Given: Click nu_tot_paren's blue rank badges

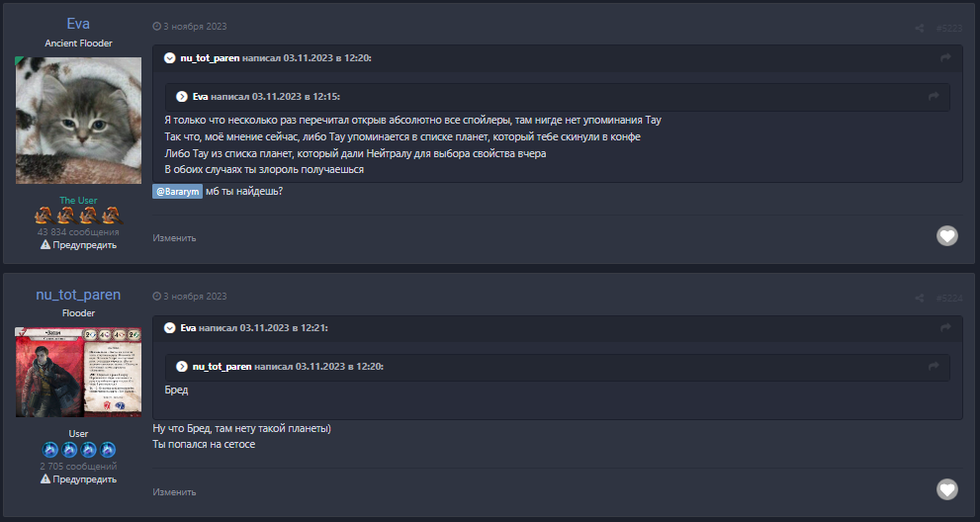Looking at the screenshot, I should 79,450.
